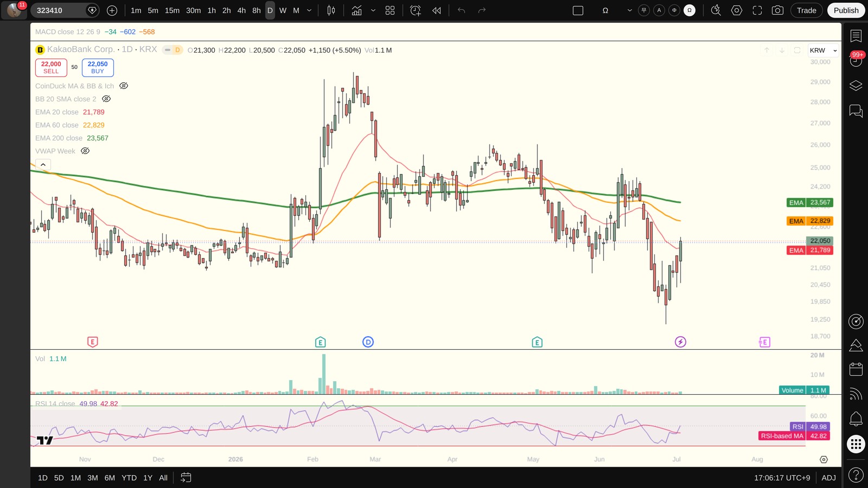Redo the last chart action
This screenshot has height=488, width=868.
(x=482, y=10)
